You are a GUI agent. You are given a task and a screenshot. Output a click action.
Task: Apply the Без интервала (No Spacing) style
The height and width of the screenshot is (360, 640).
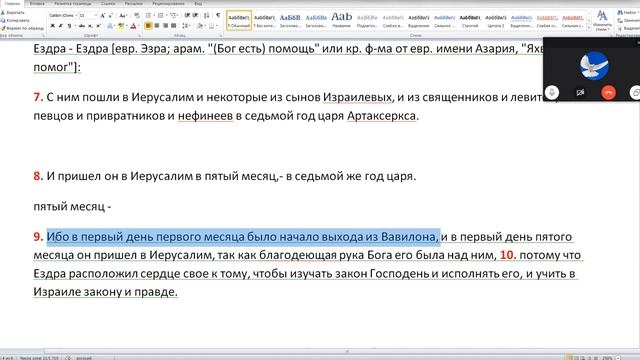(264, 20)
